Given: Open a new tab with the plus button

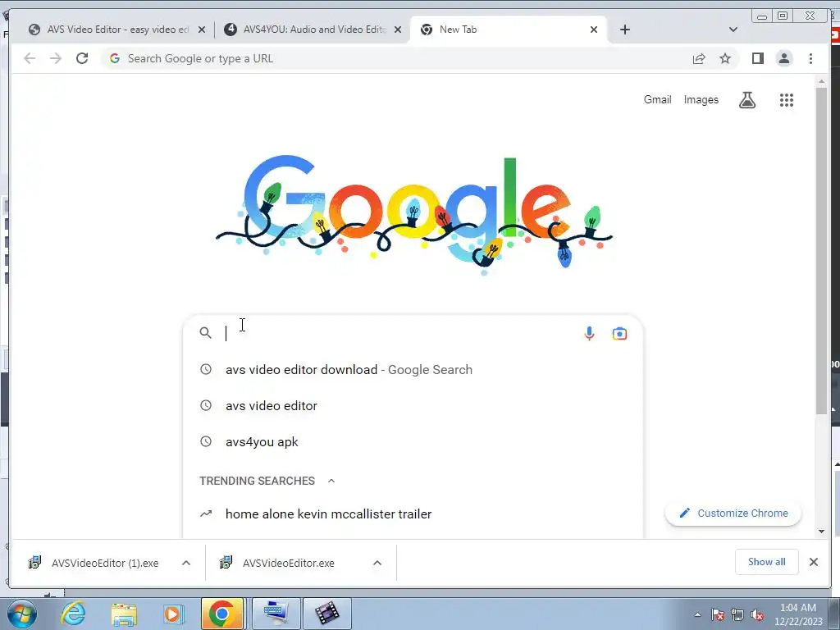Looking at the screenshot, I should point(624,30).
